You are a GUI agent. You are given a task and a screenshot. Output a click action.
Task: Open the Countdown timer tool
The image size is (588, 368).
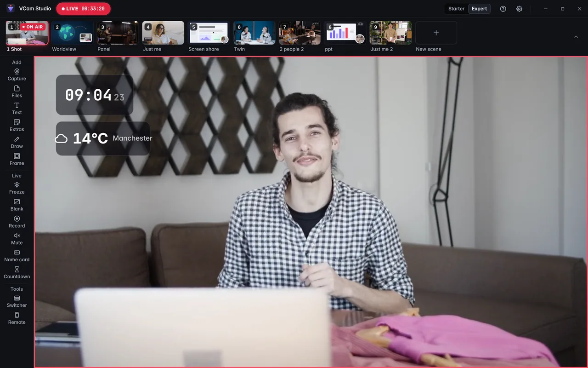coord(17,273)
